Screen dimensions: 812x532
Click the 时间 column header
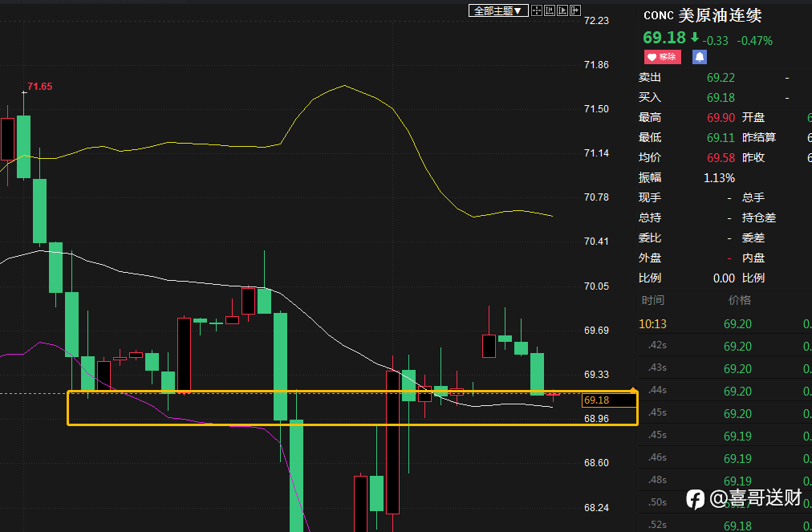coord(653,300)
